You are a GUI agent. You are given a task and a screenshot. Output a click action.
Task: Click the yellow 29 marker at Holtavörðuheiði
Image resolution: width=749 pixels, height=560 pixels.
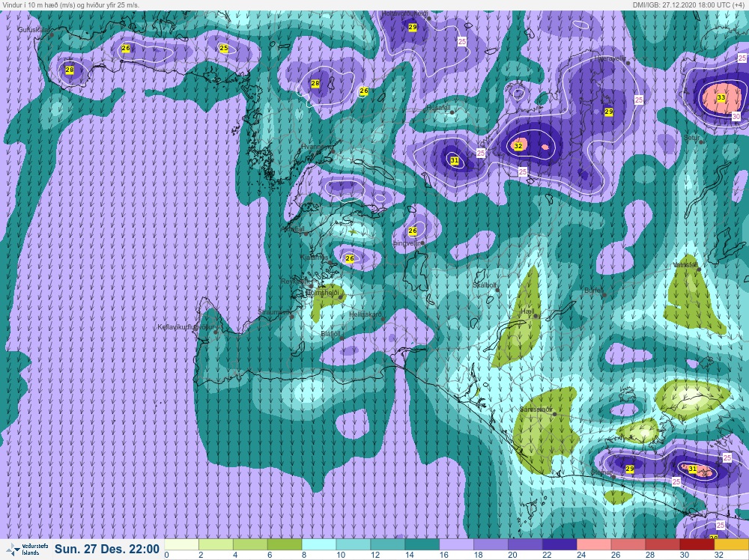[413, 28]
